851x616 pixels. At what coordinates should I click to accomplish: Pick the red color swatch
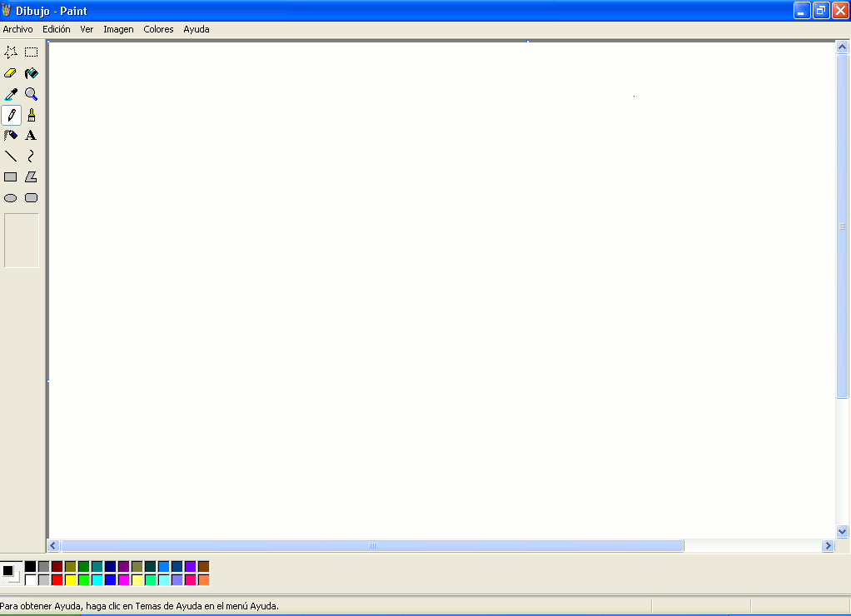coord(57,579)
